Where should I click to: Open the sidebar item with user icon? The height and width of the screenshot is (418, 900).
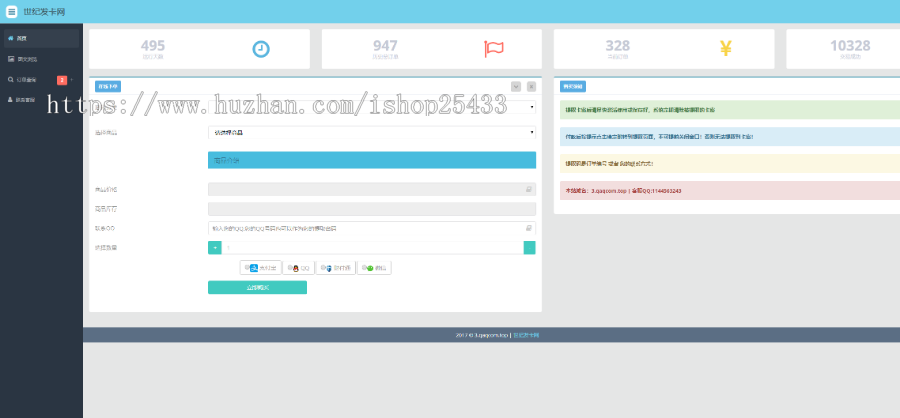(x=41, y=100)
